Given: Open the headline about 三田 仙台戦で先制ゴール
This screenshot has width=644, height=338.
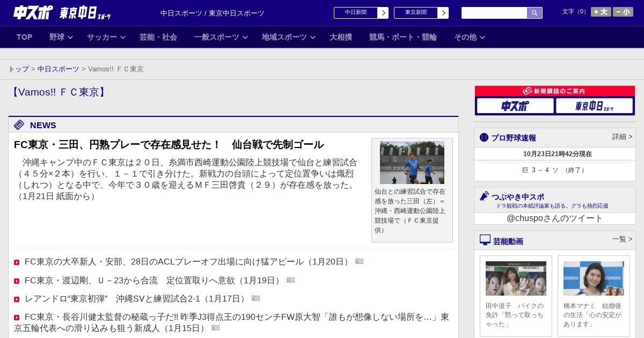Looking at the screenshot, I should (169, 144).
